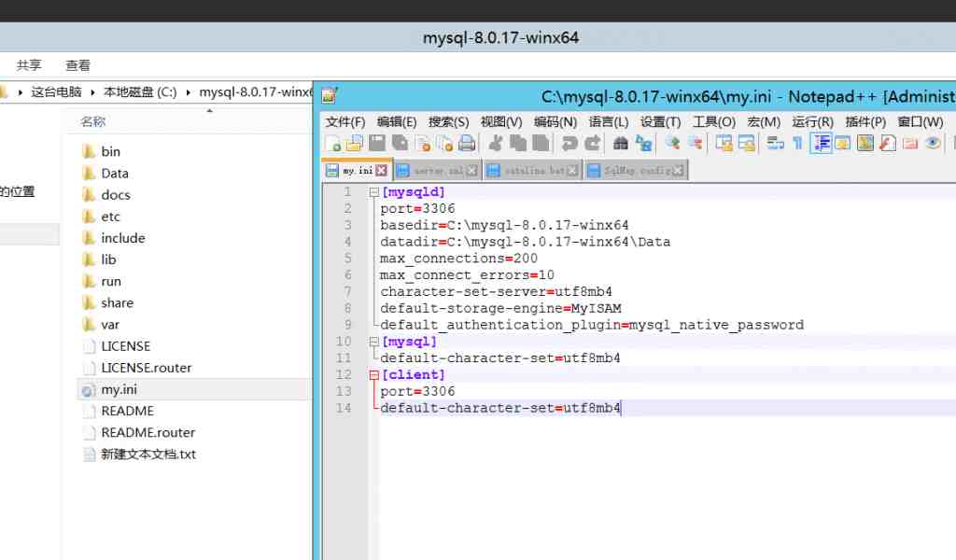Toggle synchronized vertical scrolling
Image resolution: width=956 pixels, height=560 pixels.
(724, 143)
